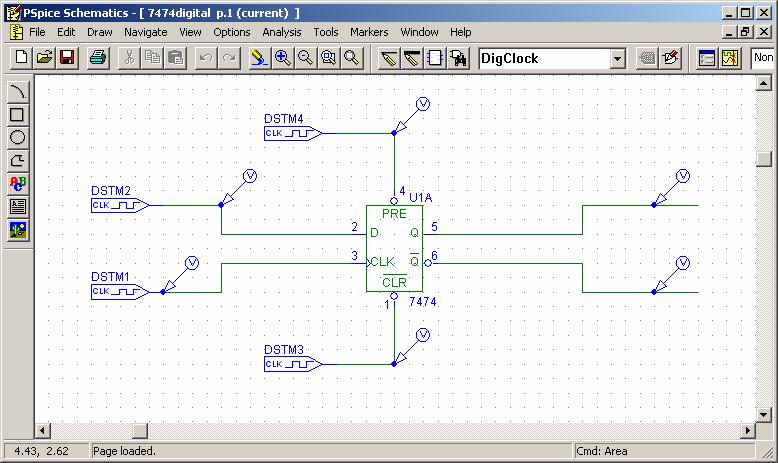Open the Help menu

(460, 32)
